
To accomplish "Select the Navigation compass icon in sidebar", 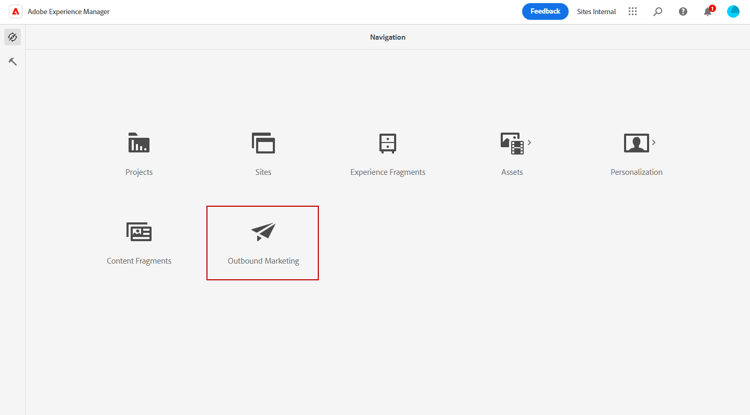I will [12, 37].
